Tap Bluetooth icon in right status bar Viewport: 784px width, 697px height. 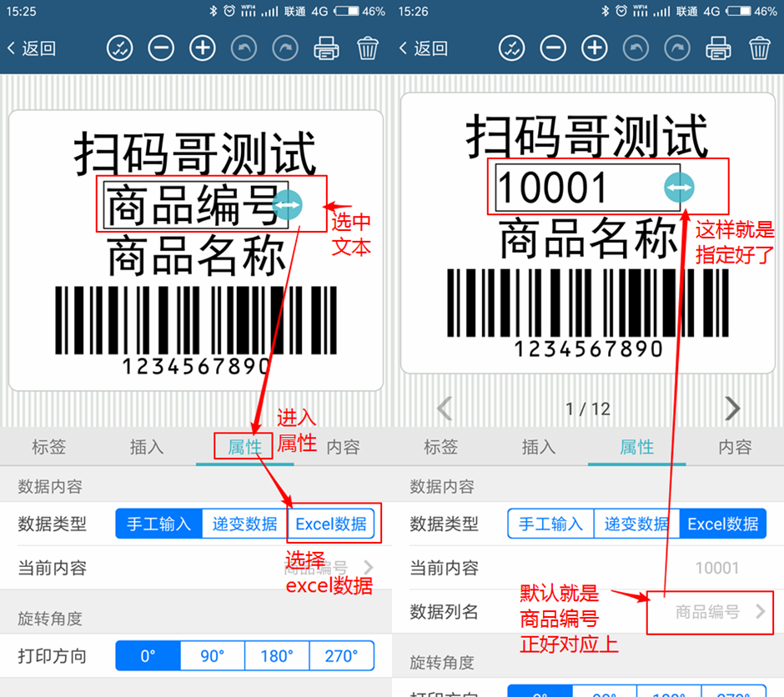[x=606, y=11]
